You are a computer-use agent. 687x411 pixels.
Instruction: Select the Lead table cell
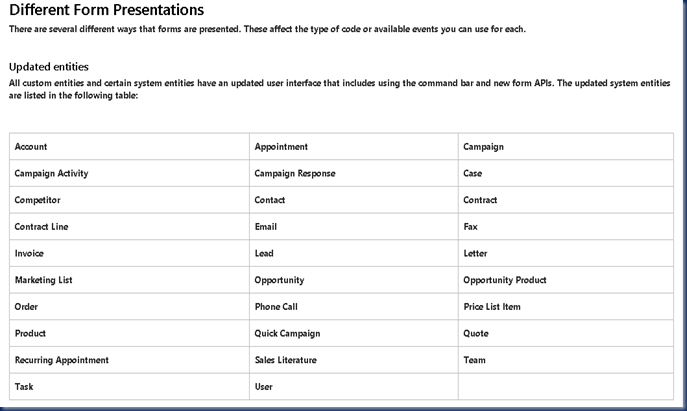click(264, 254)
